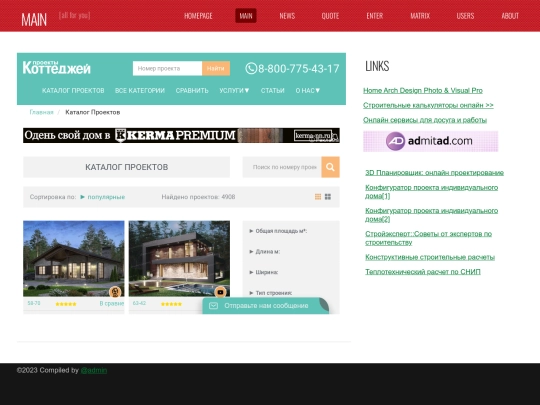This screenshot has height=405, width=540.
Task: Click the phone icon beside 8-800-775-43-17
Action: (251, 68)
